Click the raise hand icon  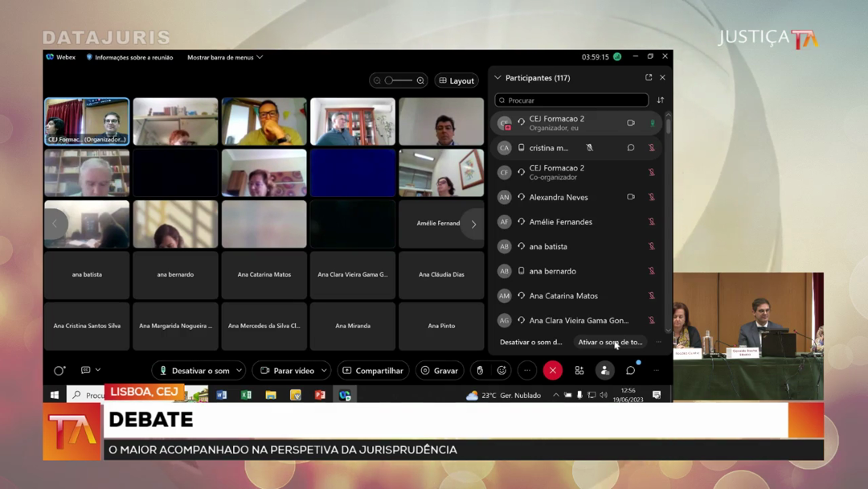(480, 371)
